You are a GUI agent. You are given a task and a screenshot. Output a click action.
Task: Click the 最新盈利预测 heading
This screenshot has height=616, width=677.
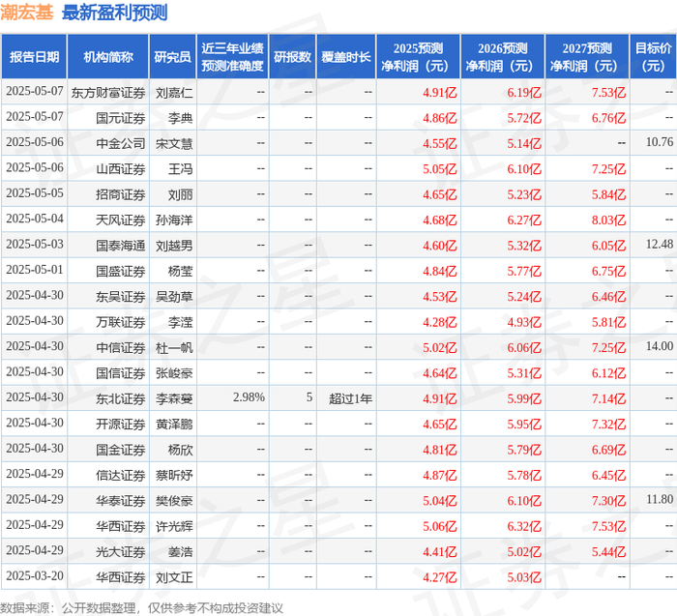(x=115, y=12)
